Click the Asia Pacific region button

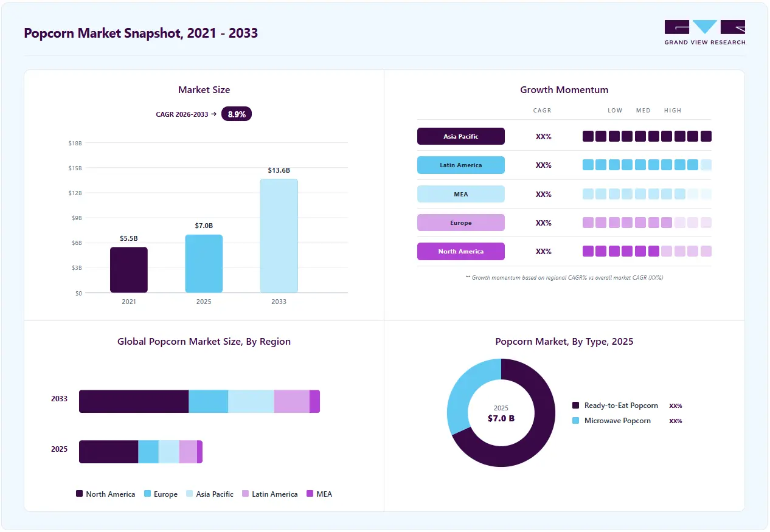(460, 136)
